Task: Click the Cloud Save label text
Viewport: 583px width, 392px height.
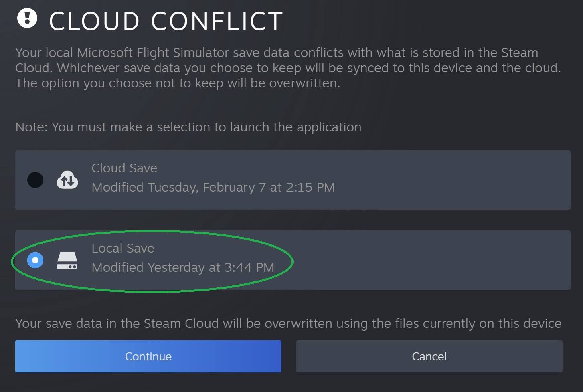Action: click(124, 168)
